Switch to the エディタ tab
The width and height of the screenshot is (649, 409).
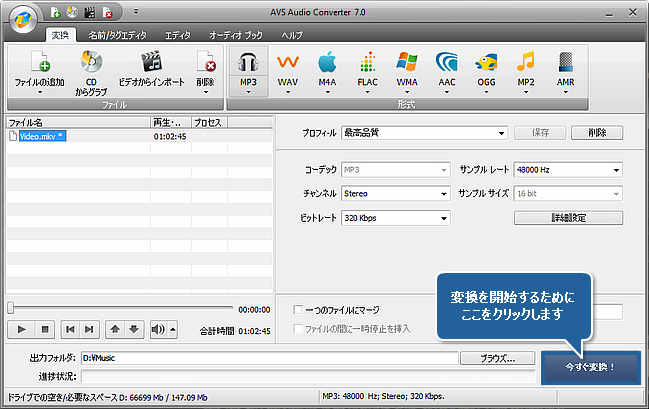[178, 36]
